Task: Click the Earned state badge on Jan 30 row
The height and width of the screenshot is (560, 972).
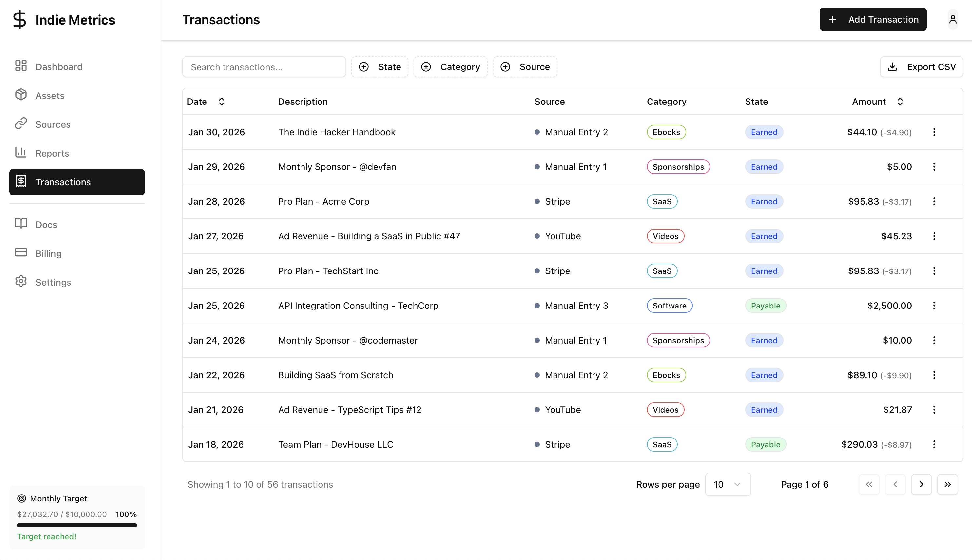Action: click(764, 132)
